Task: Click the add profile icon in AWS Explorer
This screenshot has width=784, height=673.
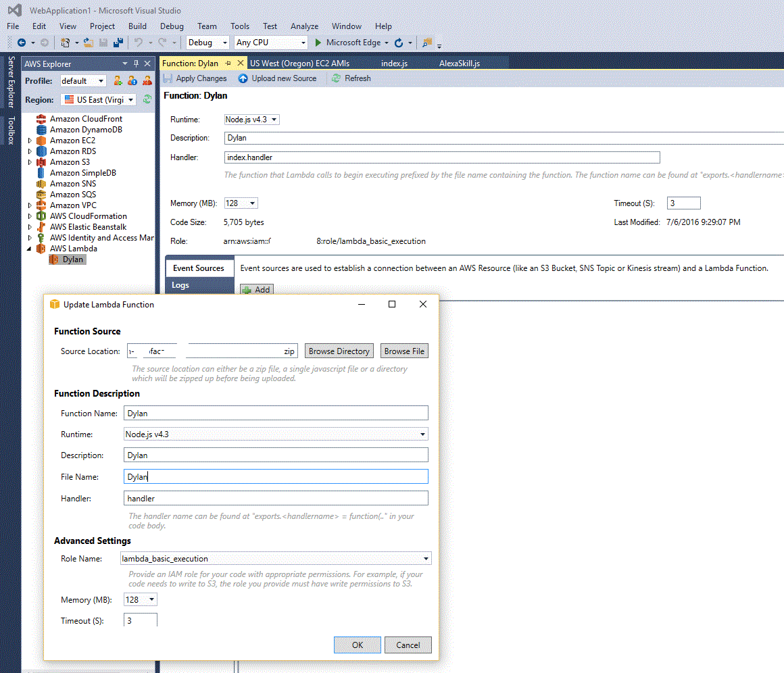Action: coord(118,81)
